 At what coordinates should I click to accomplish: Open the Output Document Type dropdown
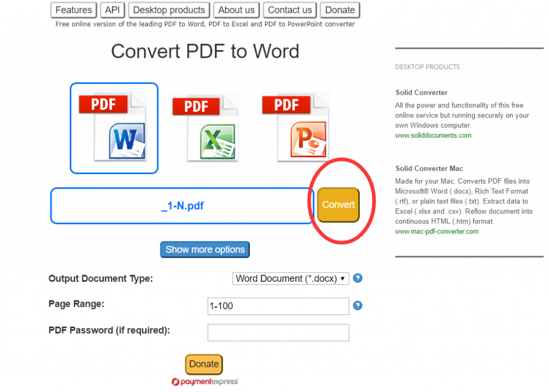pos(291,278)
